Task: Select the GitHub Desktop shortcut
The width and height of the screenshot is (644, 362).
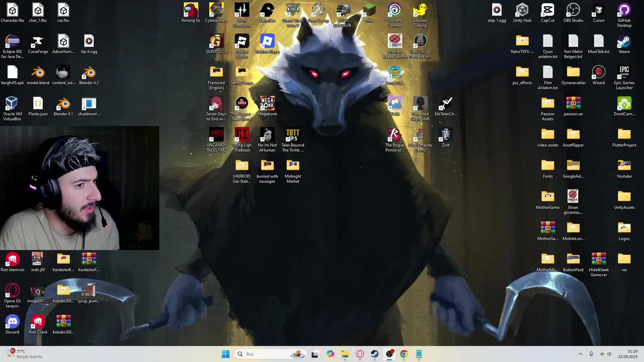Action: [x=624, y=15]
